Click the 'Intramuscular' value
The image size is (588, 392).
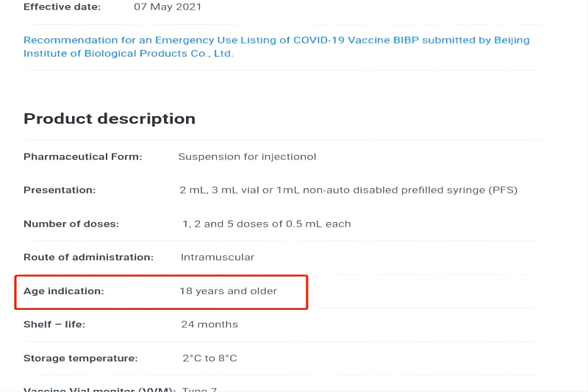click(x=218, y=257)
